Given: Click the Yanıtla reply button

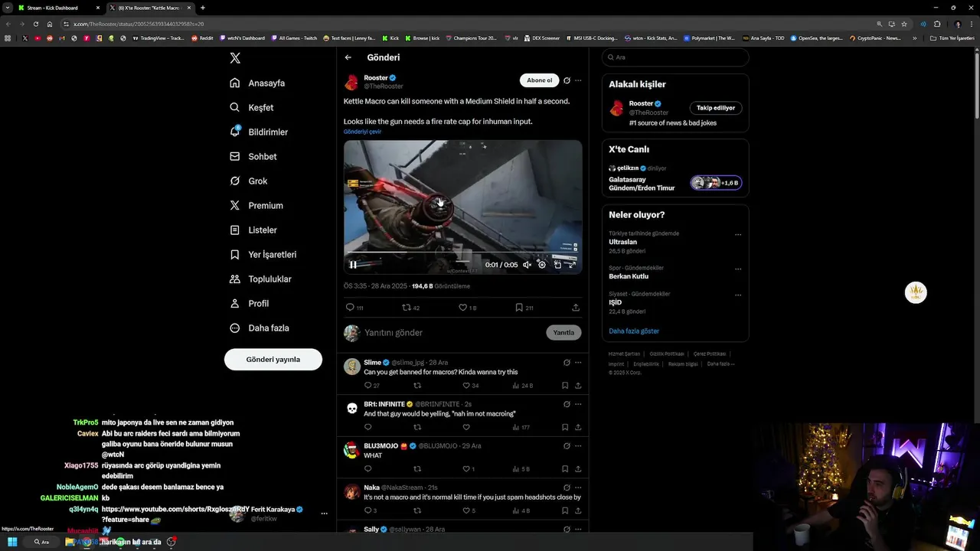Looking at the screenshot, I should [x=563, y=333].
